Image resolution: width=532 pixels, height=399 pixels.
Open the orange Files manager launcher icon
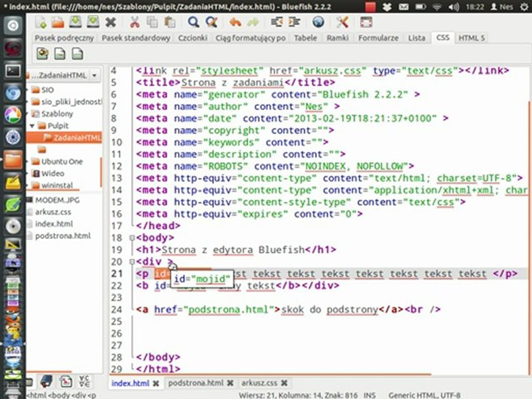(13, 160)
